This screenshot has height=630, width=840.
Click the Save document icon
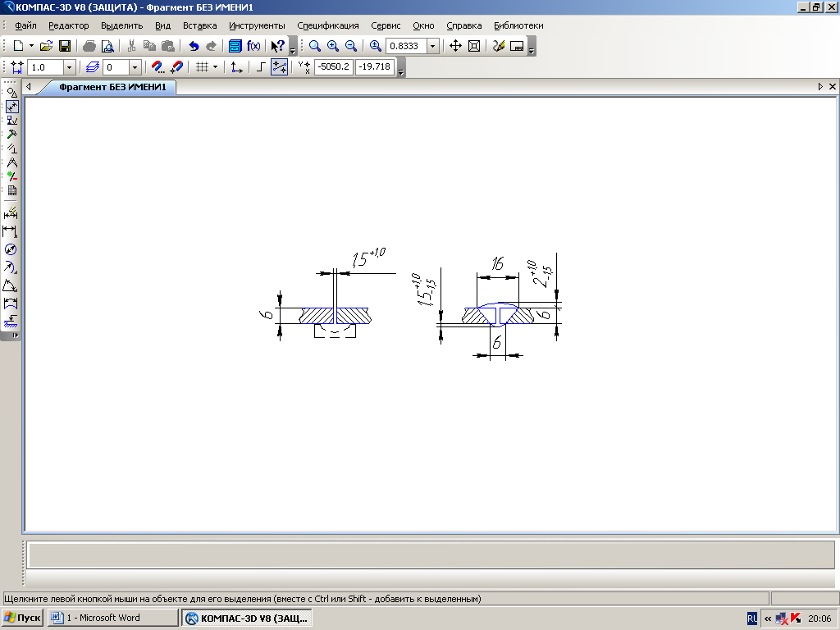click(64, 46)
